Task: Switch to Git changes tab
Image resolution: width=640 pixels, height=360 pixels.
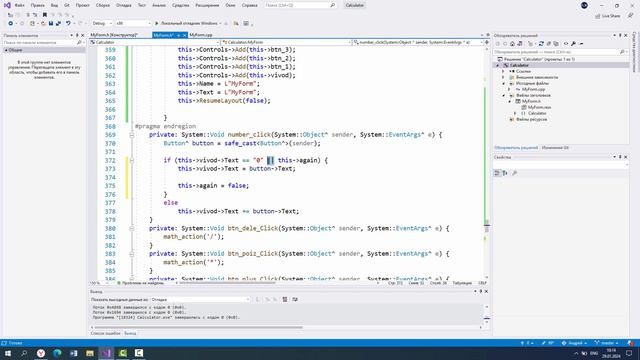Action: tap(555, 148)
